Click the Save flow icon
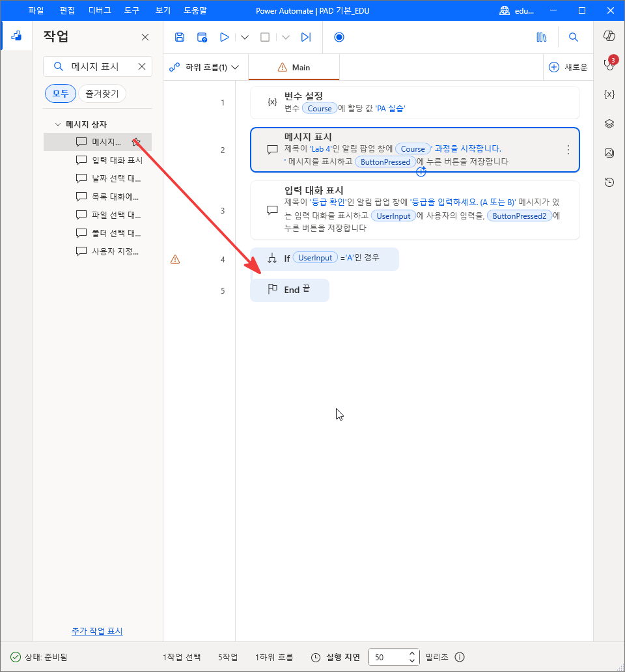The width and height of the screenshot is (625, 672). (180, 37)
